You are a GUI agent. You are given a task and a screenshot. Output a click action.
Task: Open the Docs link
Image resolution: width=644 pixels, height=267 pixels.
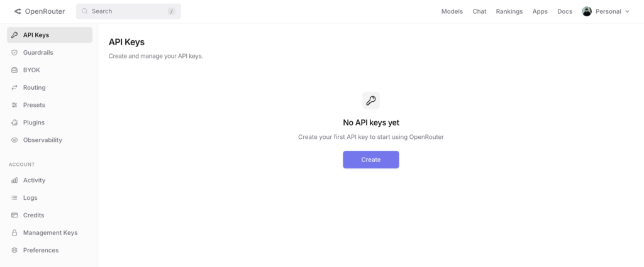pos(565,11)
